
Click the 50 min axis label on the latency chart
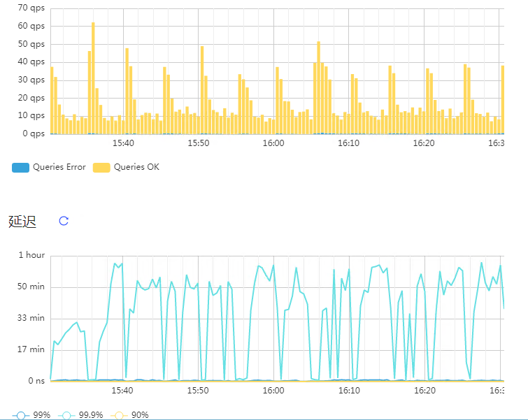click(31, 287)
